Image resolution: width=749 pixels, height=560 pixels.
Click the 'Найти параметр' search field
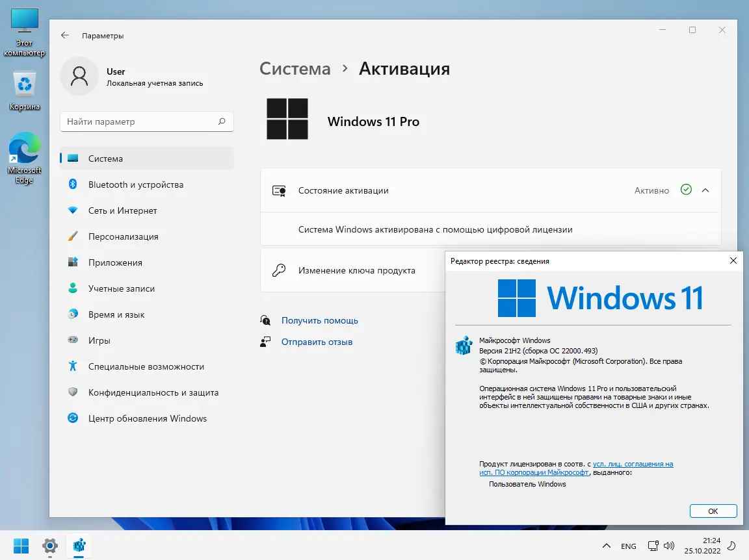[x=147, y=121]
